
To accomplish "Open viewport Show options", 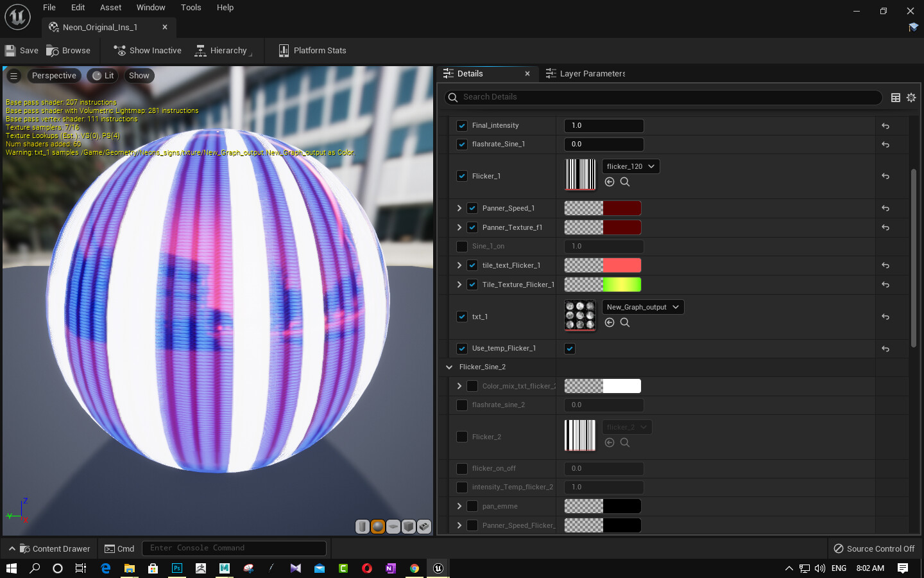I will [x=139, y=76].
